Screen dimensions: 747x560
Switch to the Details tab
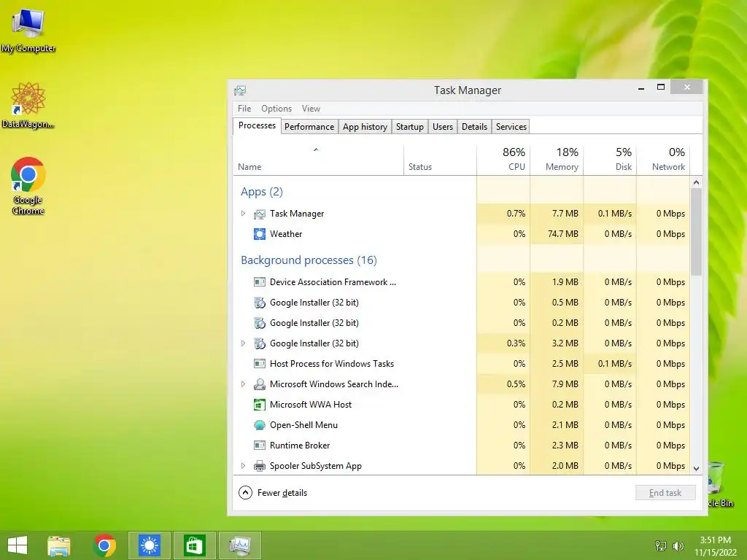click(x=474, y=127)
